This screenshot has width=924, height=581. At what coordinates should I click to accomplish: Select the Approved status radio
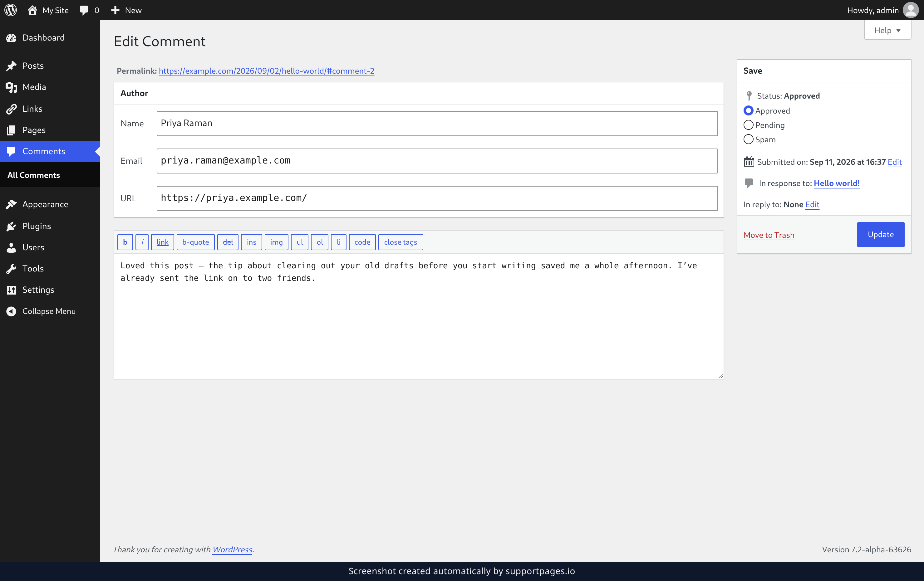pos(748,110)
